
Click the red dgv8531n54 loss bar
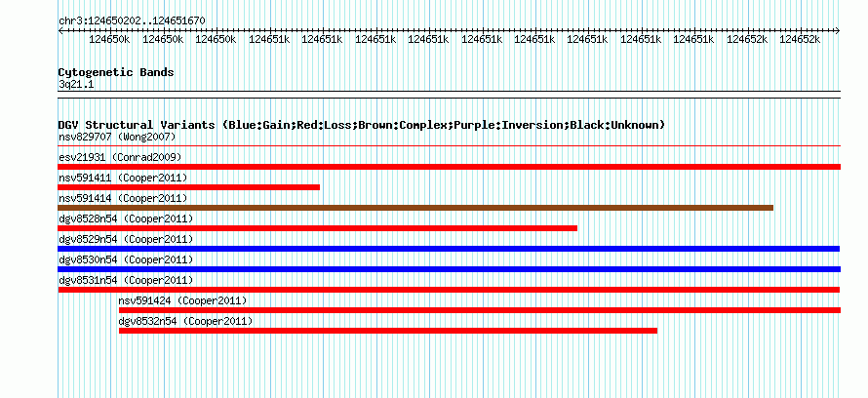(449, 290)
